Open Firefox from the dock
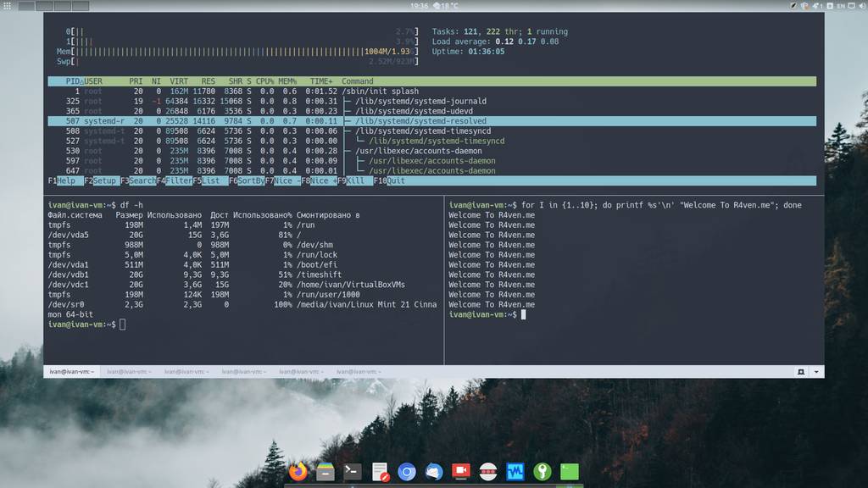 tap(296, 472)
